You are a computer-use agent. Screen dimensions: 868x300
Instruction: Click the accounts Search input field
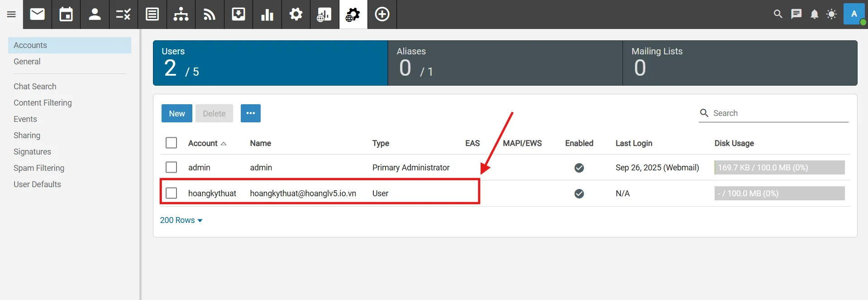[x=778, y=113]
